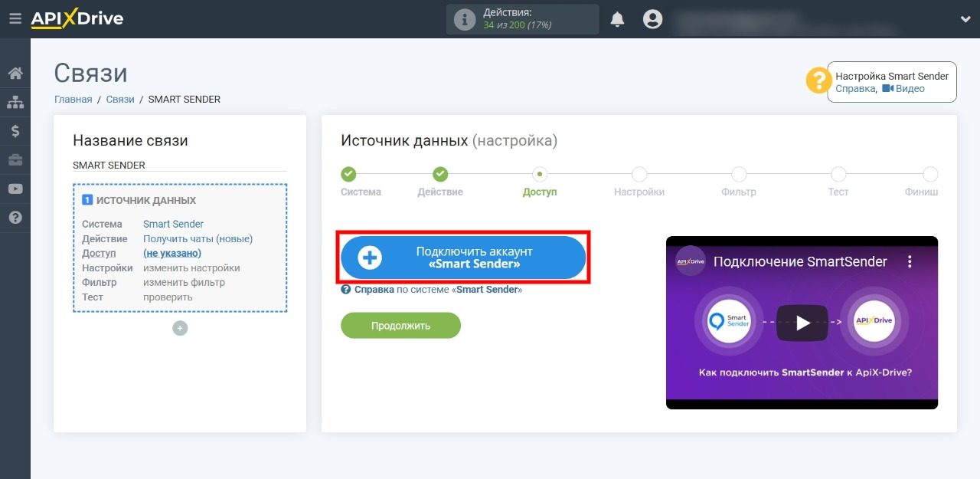Open the hamburger menu
Viewport: 980px width, 479px height.
pyautogui.click(x=15, y=18)
